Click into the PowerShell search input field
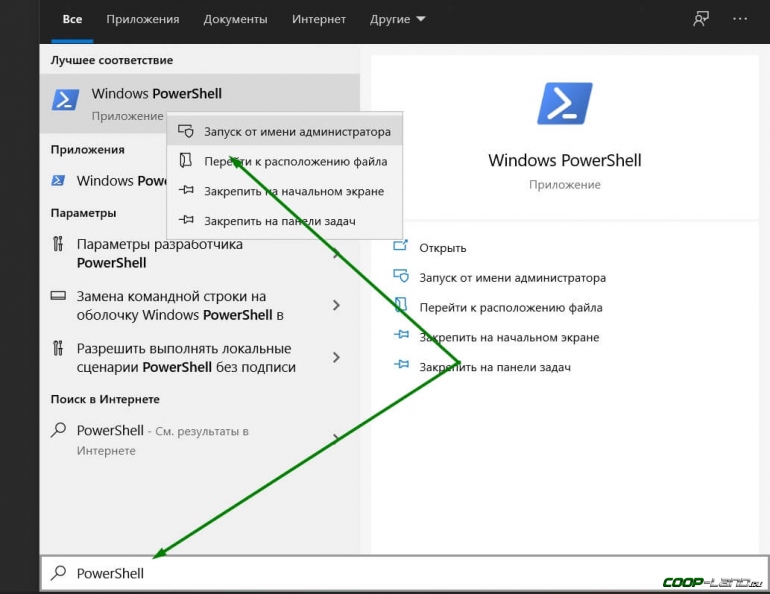Viewport: 770px width, 594px height. (x=400, y=573)
